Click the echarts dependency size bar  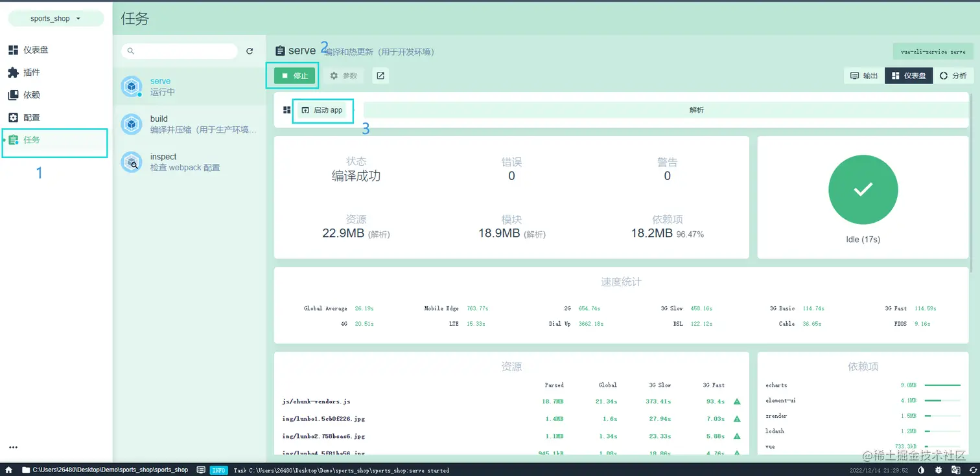point(942,385)
